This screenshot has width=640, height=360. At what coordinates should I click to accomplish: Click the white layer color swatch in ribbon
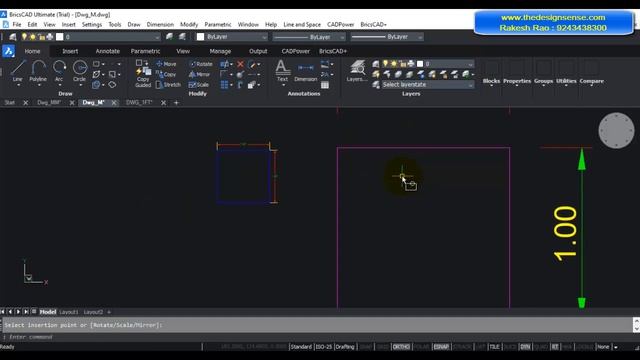pos(420,64)
